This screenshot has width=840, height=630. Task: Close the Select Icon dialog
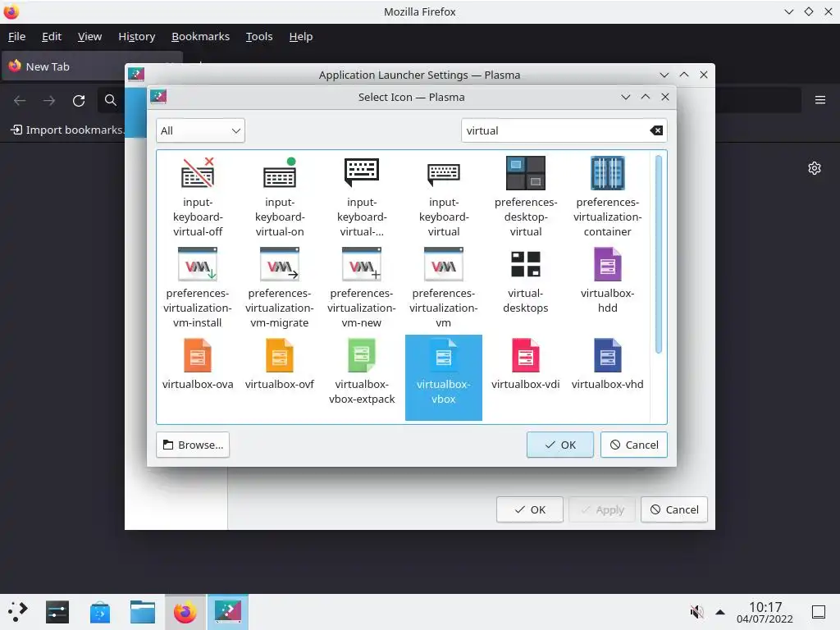[x=664, y=97]
